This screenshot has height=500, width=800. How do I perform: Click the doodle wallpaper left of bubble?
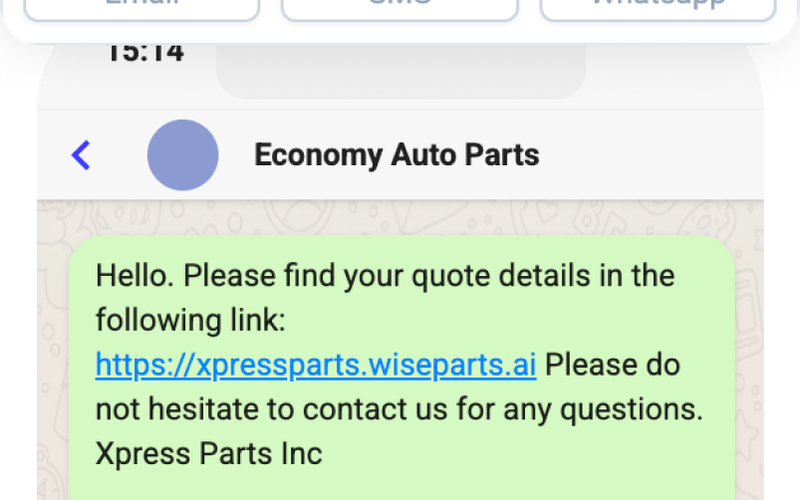click(52, 350)
